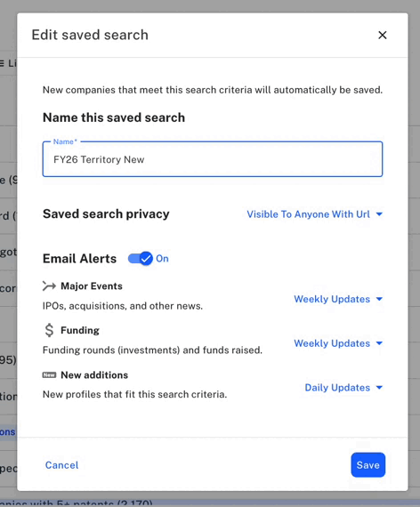Image resolution: width=420 pixels, height=507 pixels.
Task: Click the New additions badge icon
Action: click(49, 374)
